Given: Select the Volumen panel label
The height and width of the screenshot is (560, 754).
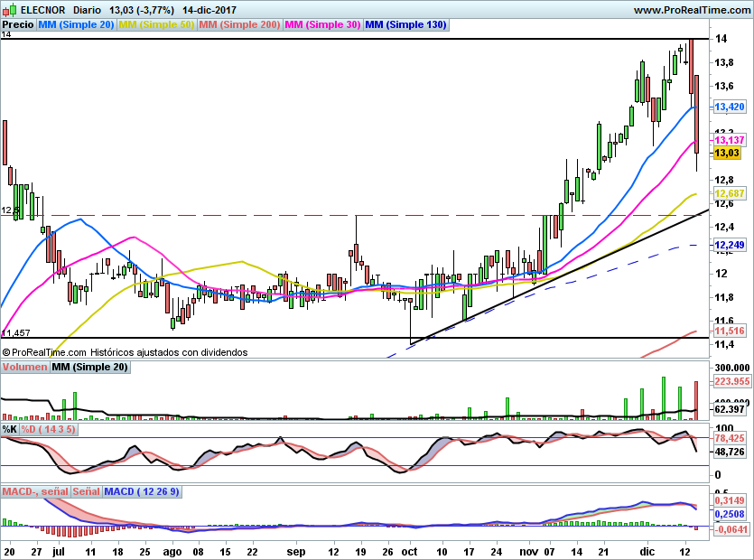Looking at the screenshot, I should [x=24, y=367].
